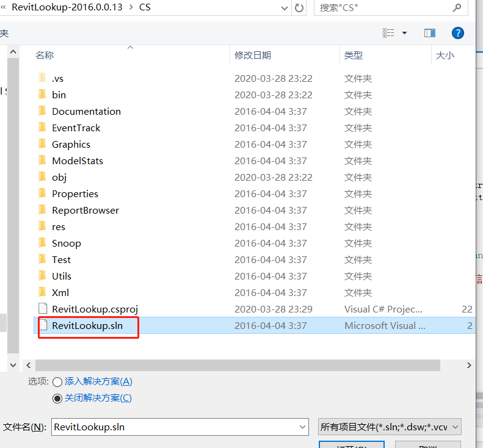Viewport: 483px width, 448px height.
Task: Select the Utils folder icon
Action: click(42, 275)
